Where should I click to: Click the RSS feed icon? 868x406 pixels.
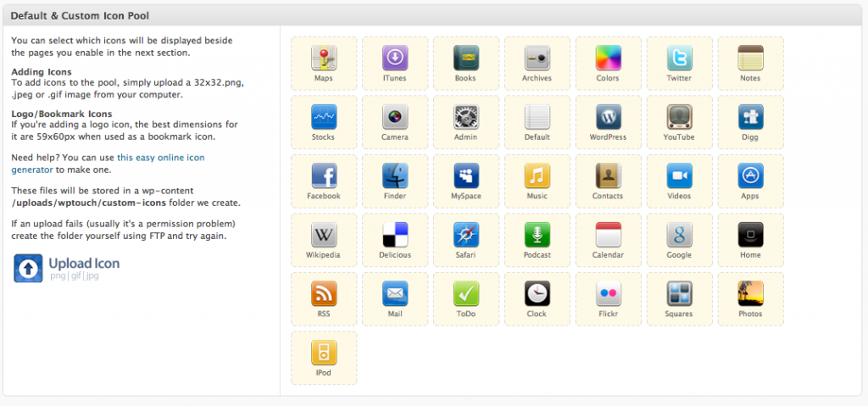[x=324, y=293]
